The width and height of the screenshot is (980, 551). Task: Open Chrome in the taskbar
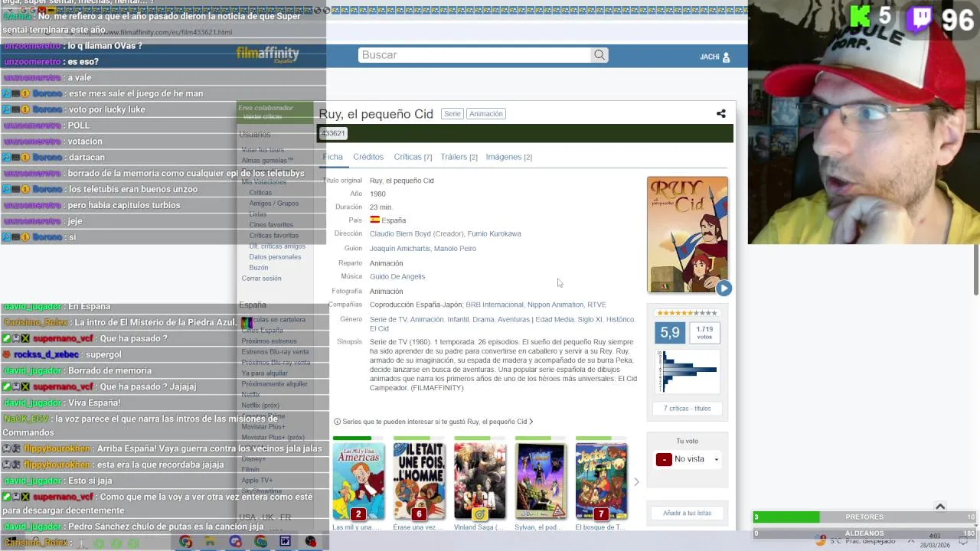185,542
